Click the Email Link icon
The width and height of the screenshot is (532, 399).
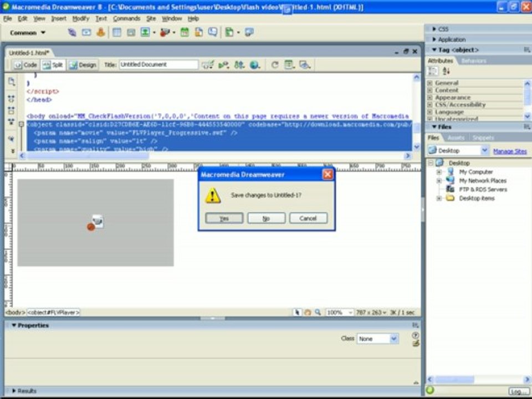click(x=86, y=33)
